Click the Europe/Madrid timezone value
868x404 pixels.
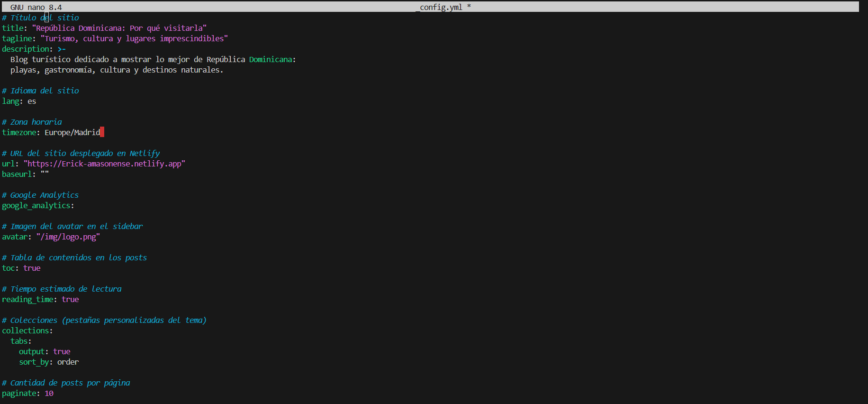click(72, 132)
